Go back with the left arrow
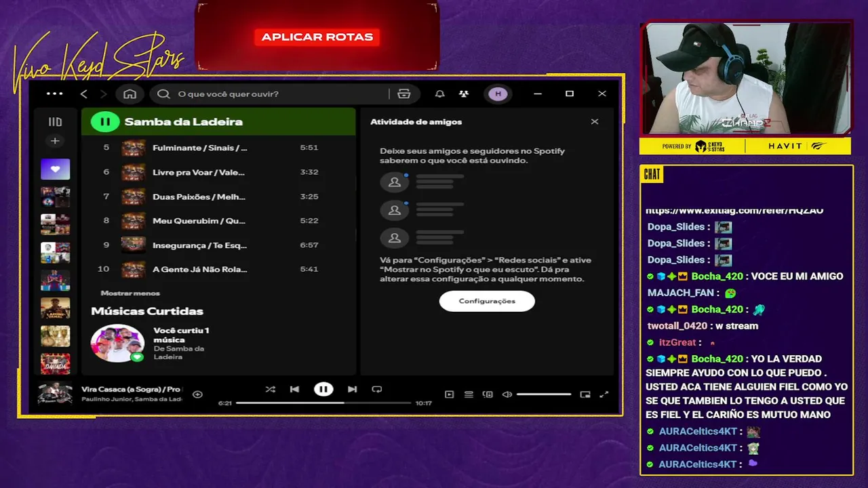The width and height of the screenshot is (868, 488). [x=84, y=94]
